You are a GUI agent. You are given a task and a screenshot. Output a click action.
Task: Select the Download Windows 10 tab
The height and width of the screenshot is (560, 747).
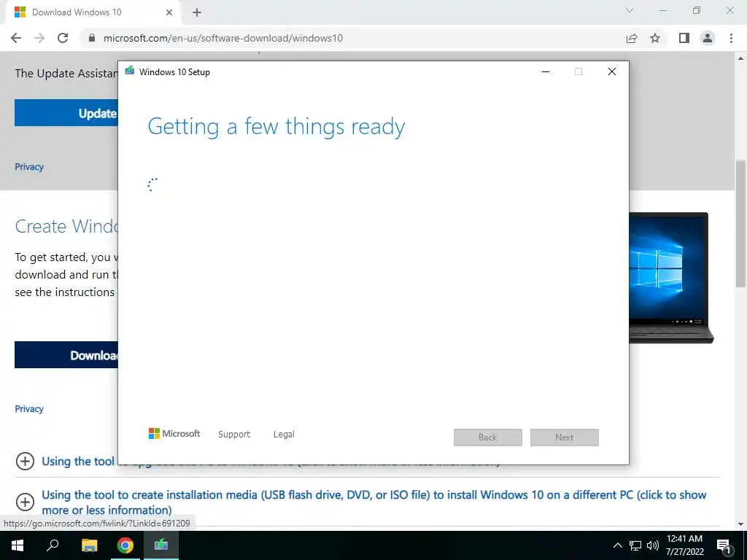coord(93,13)
